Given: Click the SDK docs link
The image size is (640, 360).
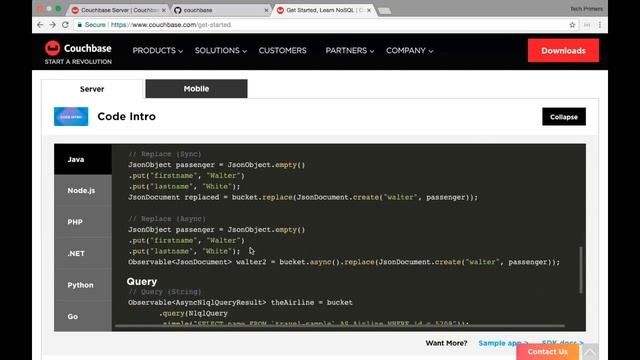Looking at the screenshot, I should (562, 343).
